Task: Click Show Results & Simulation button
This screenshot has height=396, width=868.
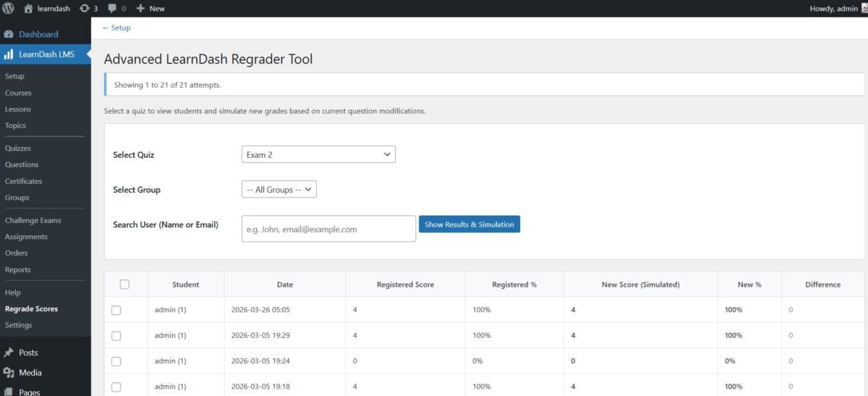Action: [x=469, y=224]
